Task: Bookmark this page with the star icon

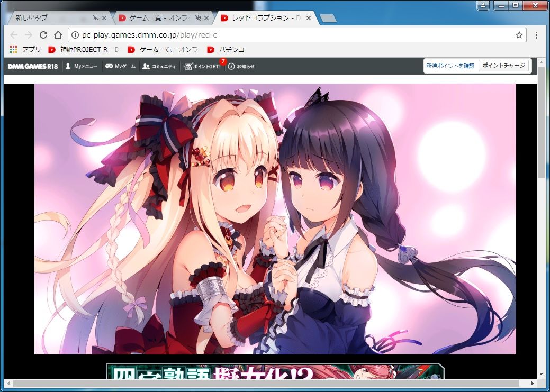Action: tap(519, 35)
